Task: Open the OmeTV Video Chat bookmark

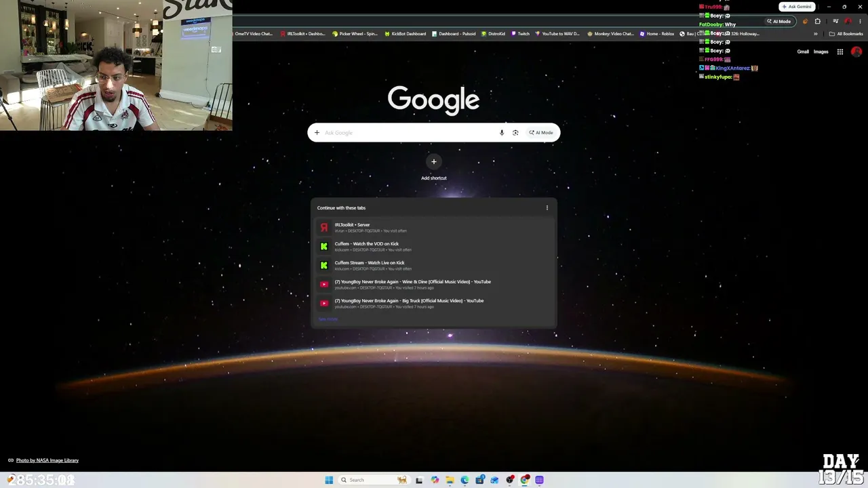Action: click(x=252, y=34)
